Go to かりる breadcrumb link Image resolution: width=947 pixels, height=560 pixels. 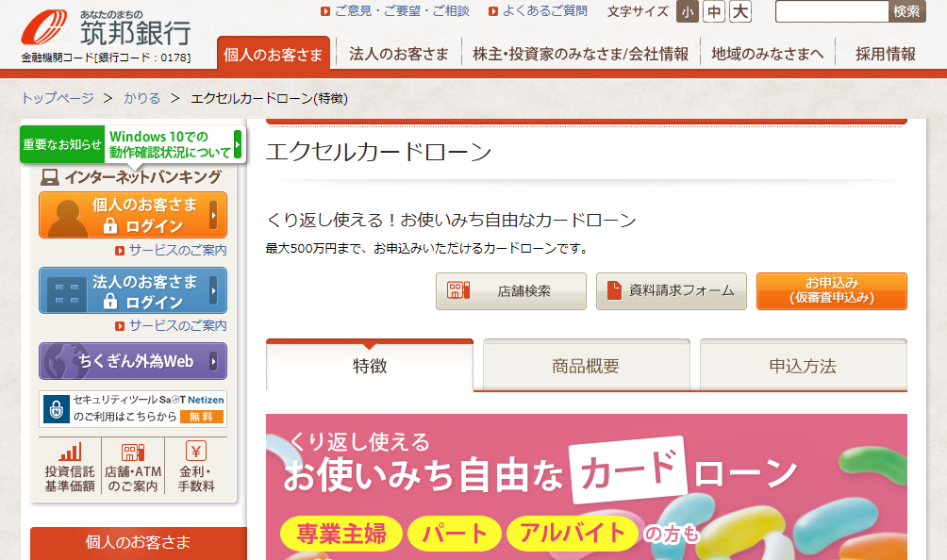[x=142, y=98]
